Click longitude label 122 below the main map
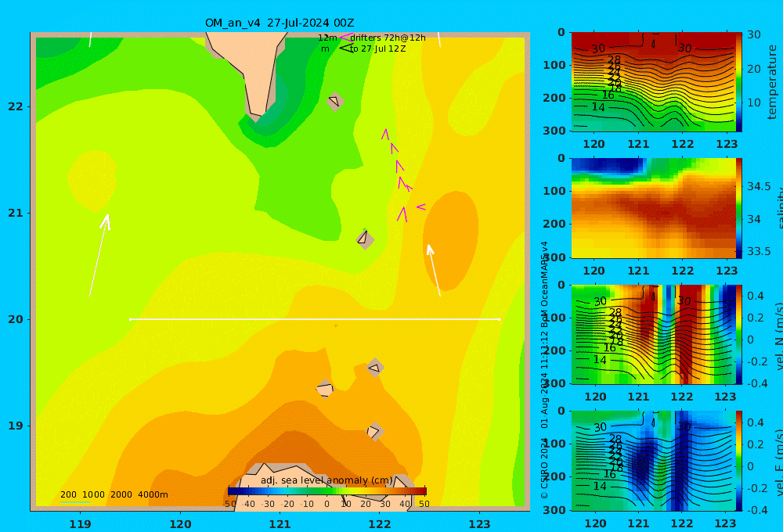 tap(380, 524)
